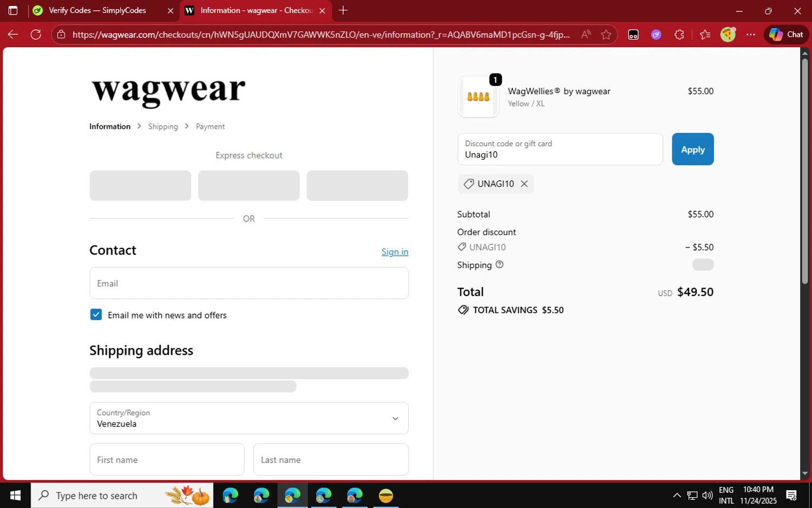Remove the UNAGI10 discount tag
812x508 pixels.
coord(524,184)
